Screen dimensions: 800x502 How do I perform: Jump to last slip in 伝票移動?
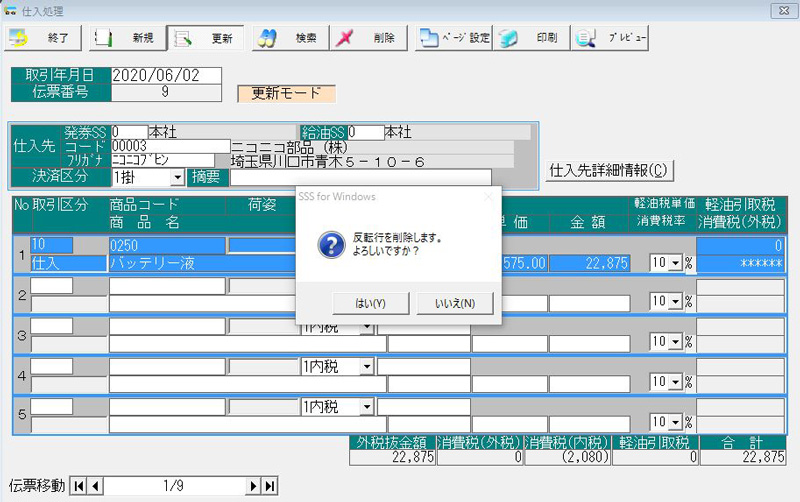[x=269, y=486]
